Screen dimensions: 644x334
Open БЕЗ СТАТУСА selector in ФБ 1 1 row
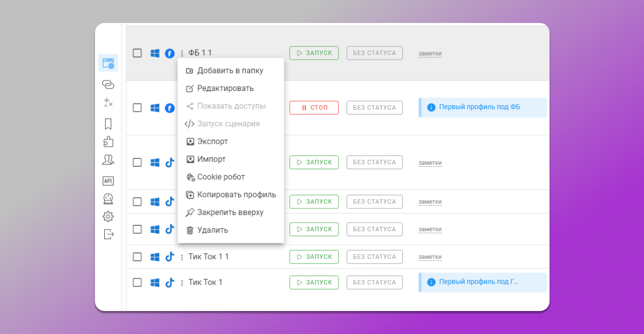[374, 53]
